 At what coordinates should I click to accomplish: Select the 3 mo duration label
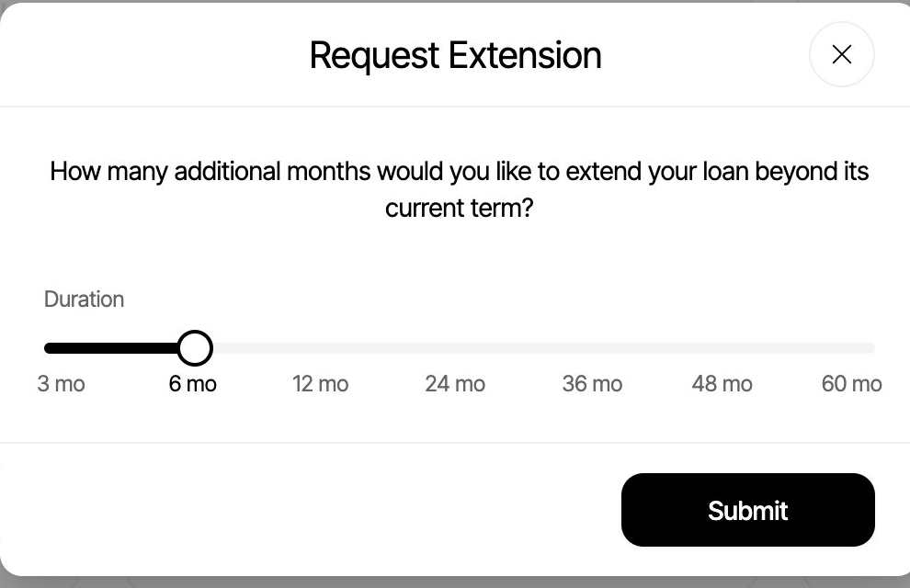tap(61, 383)
